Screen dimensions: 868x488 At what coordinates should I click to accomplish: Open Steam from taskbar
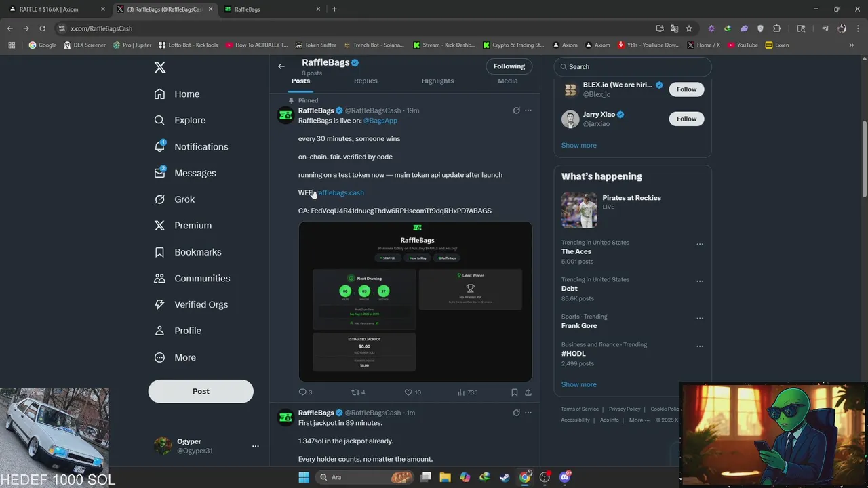click(505, 477)
